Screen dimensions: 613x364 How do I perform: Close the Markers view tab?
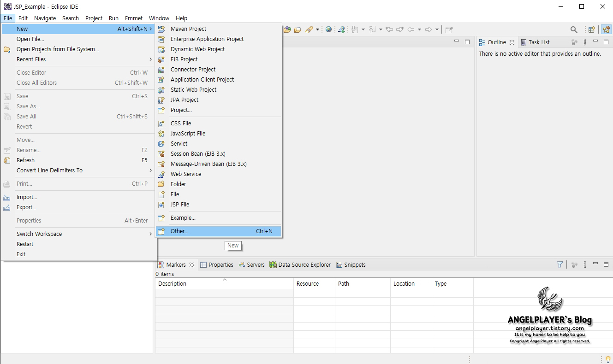pyautogui.click(x=191, y=265)
